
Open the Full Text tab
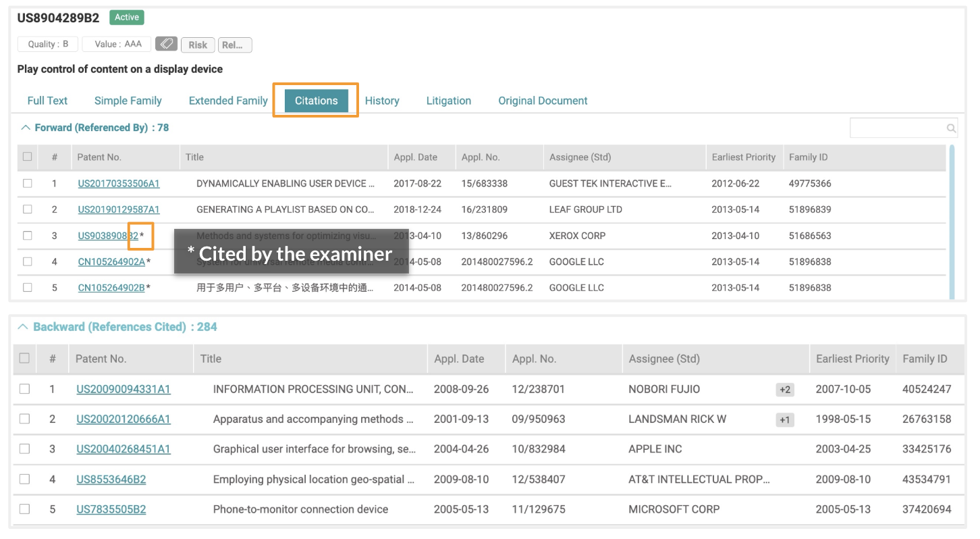pos(47,101)
